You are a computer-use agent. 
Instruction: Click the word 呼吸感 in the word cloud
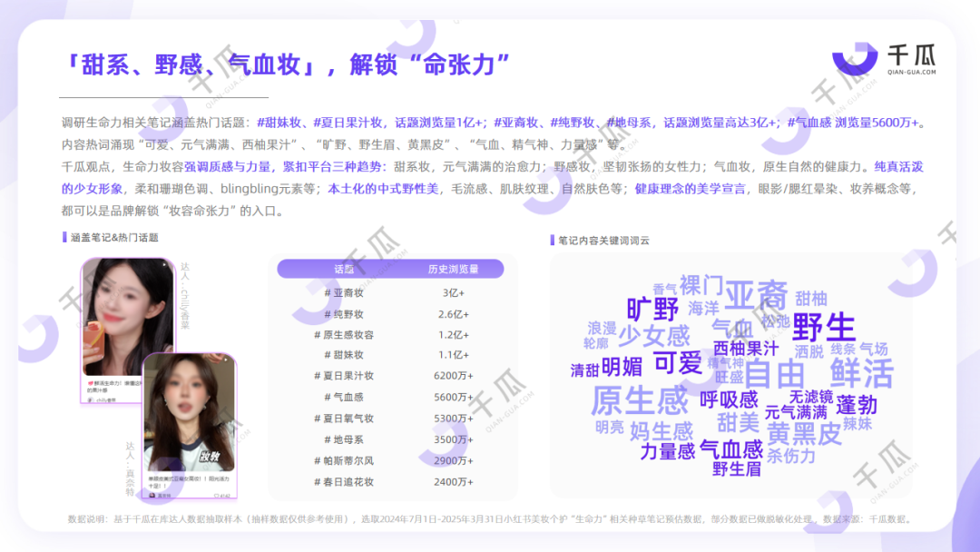point(729,399)
